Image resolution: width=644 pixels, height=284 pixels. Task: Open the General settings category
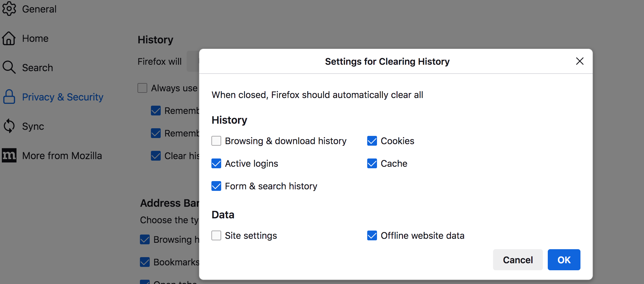[x=39, y=9]
